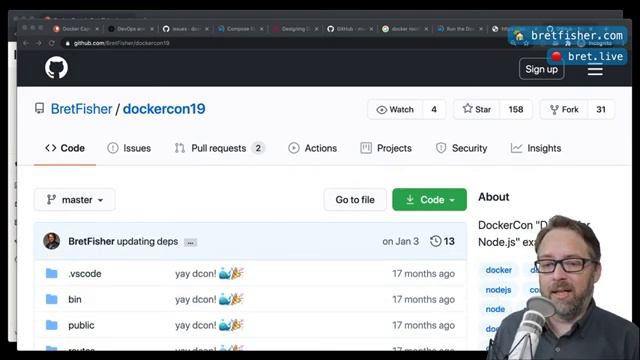Image resolution: width=640 pixels, height=360 pixels.
Task: Open the BretFisher owner link
Action: [81, 109]
